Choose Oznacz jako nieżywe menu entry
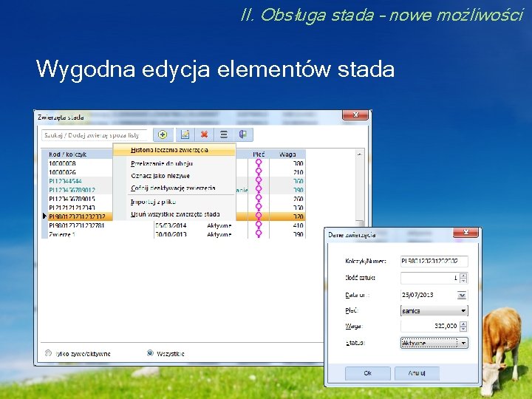The width and height of the screenshot is (532, 399). [174, 176]
